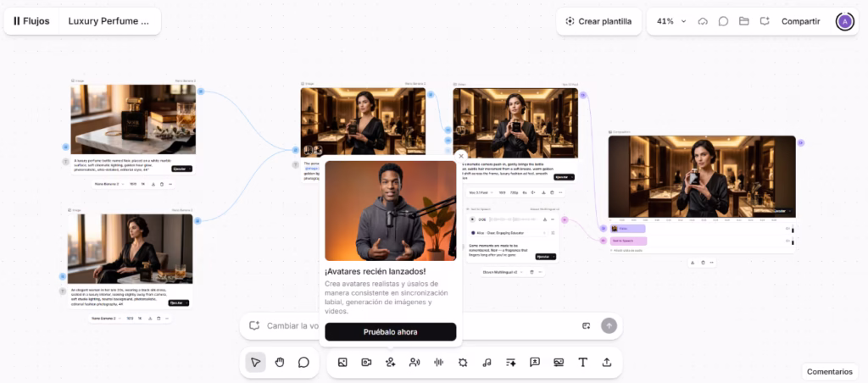Close the avatars announcement popup

point(460,156)
